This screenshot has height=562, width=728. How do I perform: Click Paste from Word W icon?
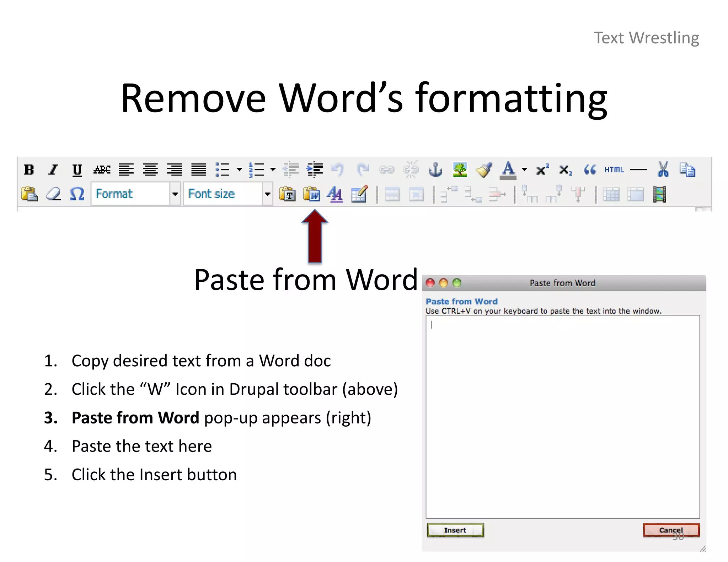click(311, 194)
